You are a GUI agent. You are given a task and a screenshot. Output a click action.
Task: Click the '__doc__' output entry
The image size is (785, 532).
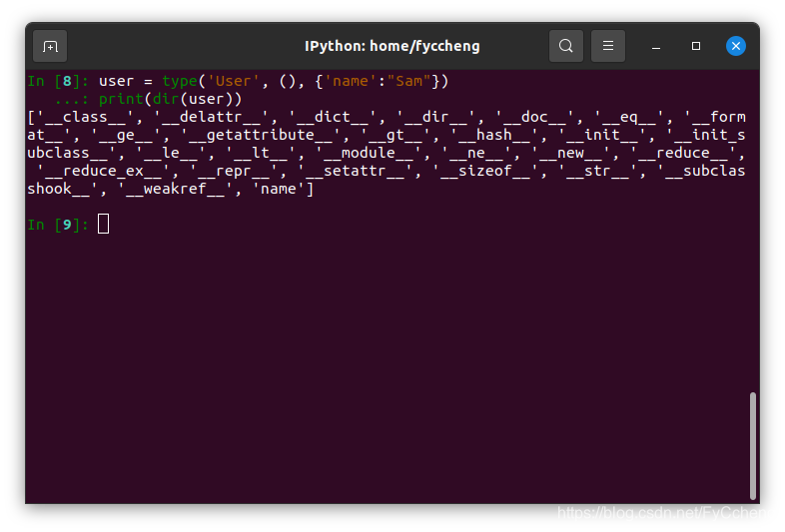pyautogui.click(x=534, y=117)
